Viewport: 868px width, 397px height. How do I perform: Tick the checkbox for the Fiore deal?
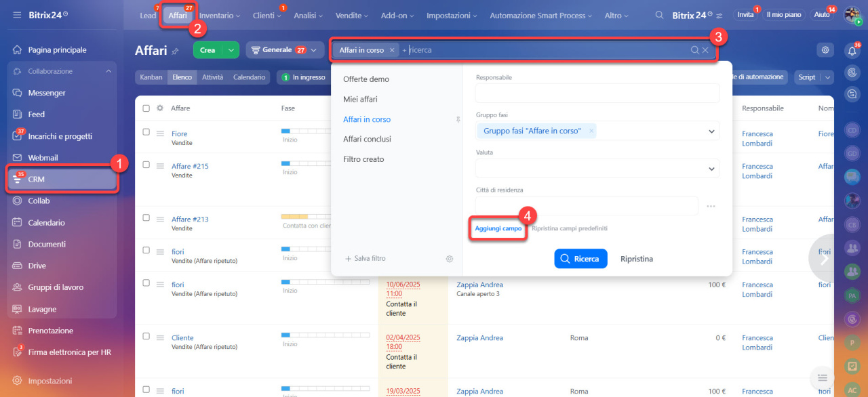[x=146, y=132]
